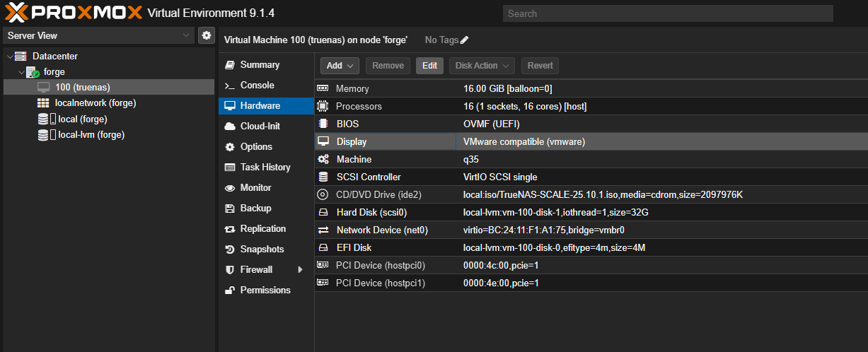Viewport: 868px width, 352px height.
Task: Open the Add hardware dropdown
Action: 340,66
